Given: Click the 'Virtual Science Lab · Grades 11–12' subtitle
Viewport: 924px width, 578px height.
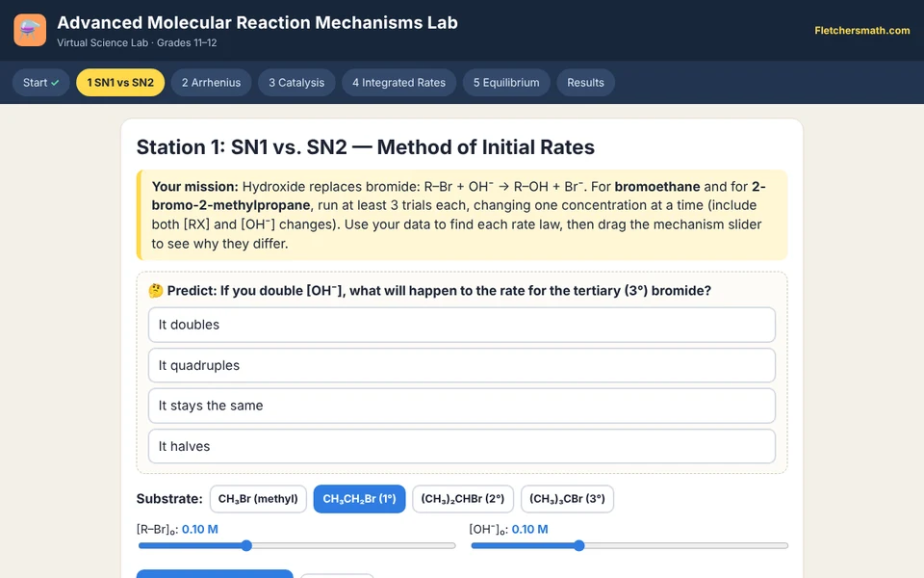Looking at the screenshot, I should point(137,43).
